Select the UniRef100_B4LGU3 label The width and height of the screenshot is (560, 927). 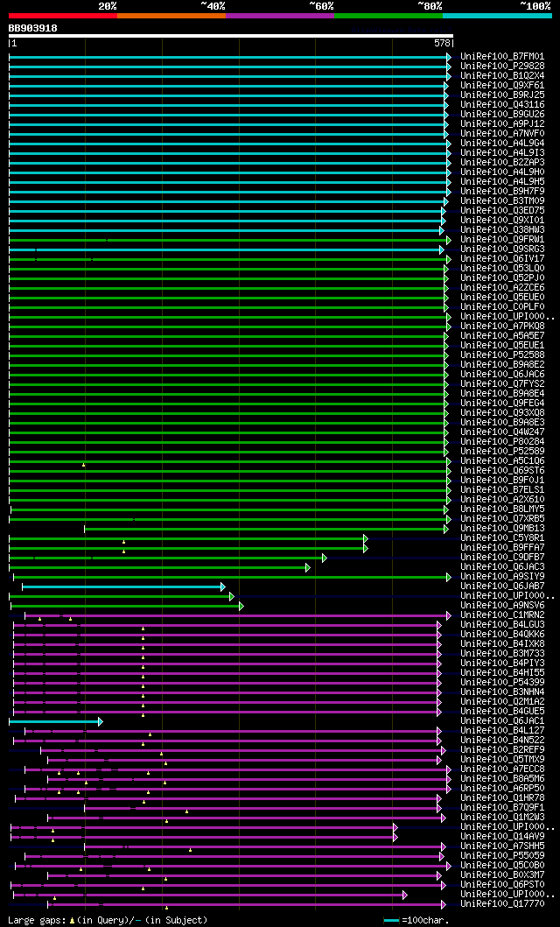click(x=502, y=625)
